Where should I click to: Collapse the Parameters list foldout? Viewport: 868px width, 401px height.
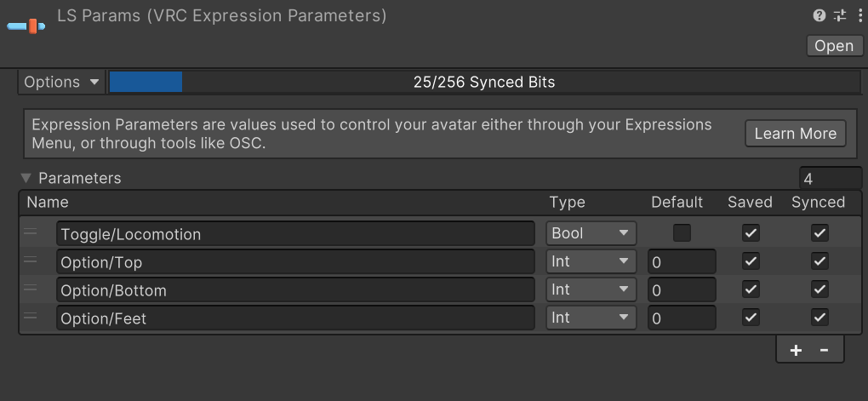point(26,178)
